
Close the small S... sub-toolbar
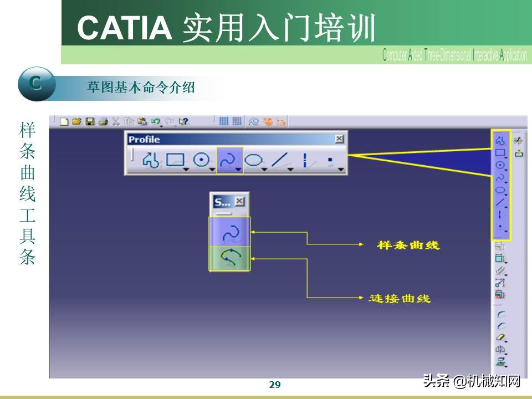point(239,201)
